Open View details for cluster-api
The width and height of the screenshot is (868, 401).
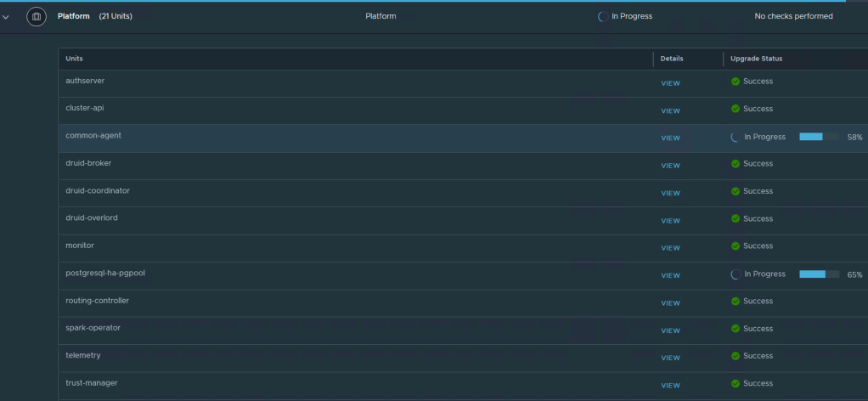pos(670,110)
